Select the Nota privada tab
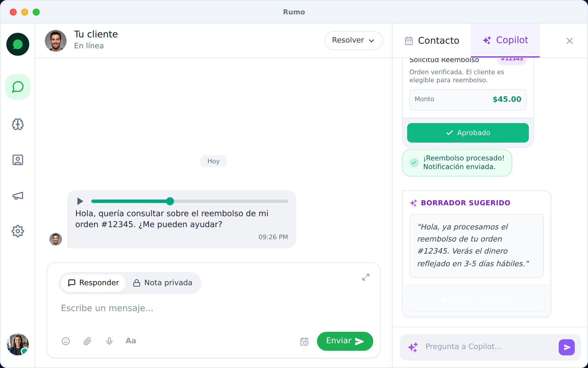The width and height of the screenshot is (588, 368). tap(163, 283)
